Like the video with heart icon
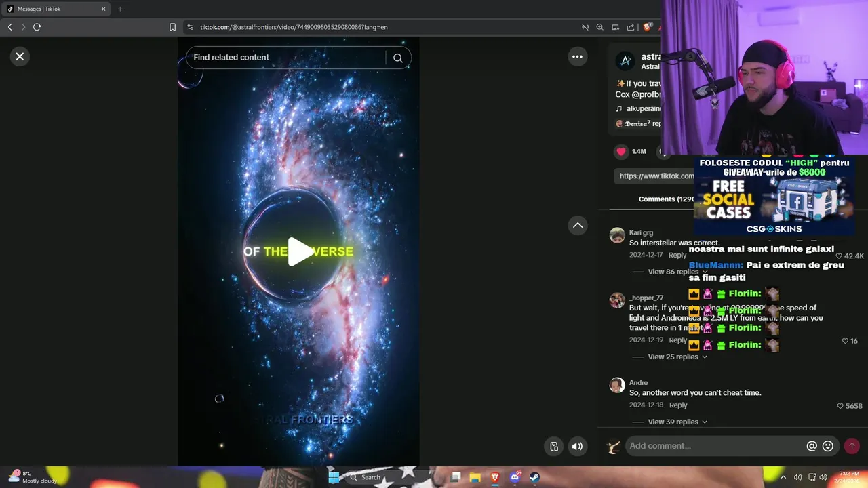868x488 pixels. tap(621, 151)
